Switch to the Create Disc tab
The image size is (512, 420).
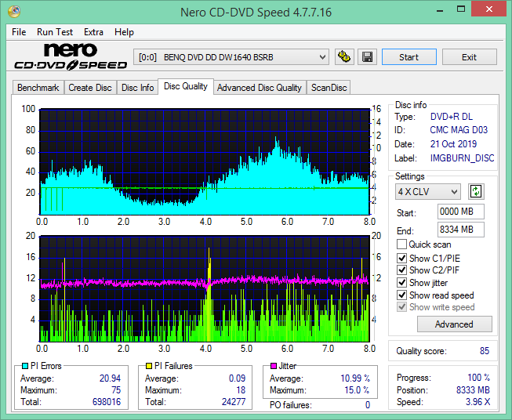pos(90,88)
